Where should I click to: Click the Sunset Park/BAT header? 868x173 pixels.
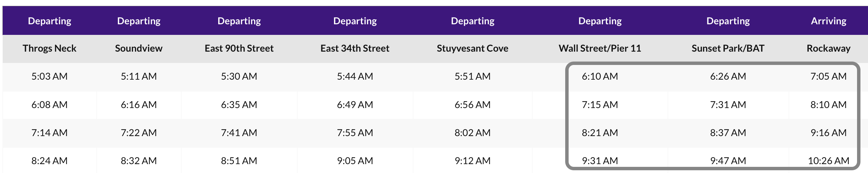(728, 49)
